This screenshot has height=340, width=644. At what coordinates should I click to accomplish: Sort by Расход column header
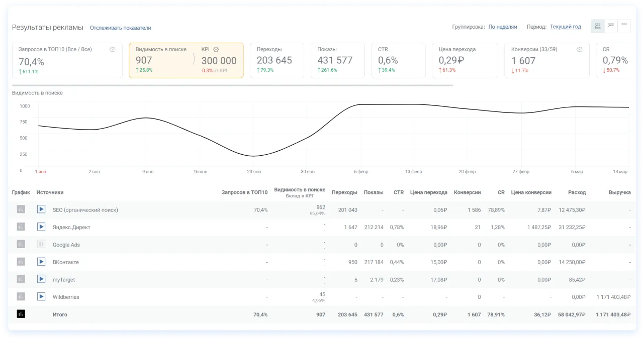pos(577,192)
